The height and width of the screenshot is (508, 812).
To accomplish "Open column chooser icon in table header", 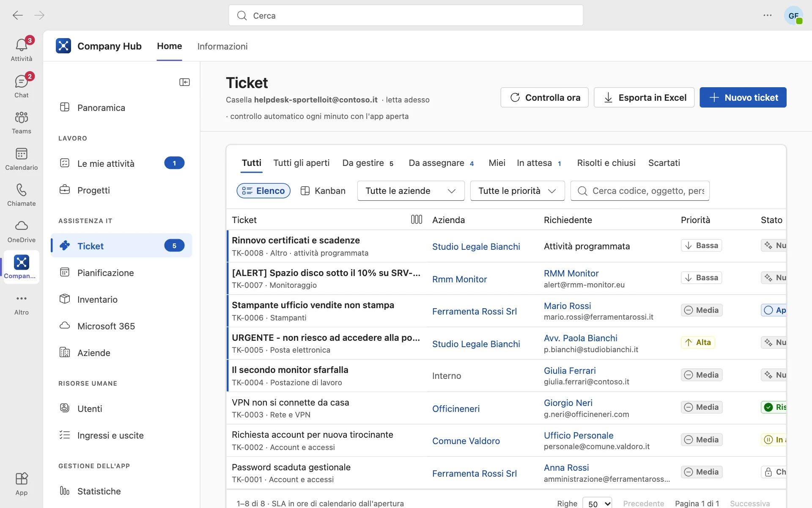I will click(417, 219).
